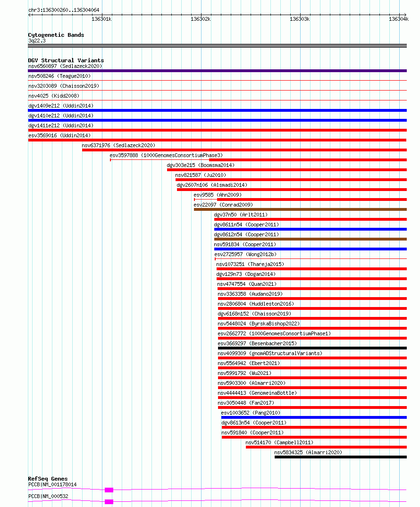Click the dgv8612n54 (Cooper2011) brown bar
The width and height of the screenshot is (420, 507).
pyautogui.click(x=311, y=239)
